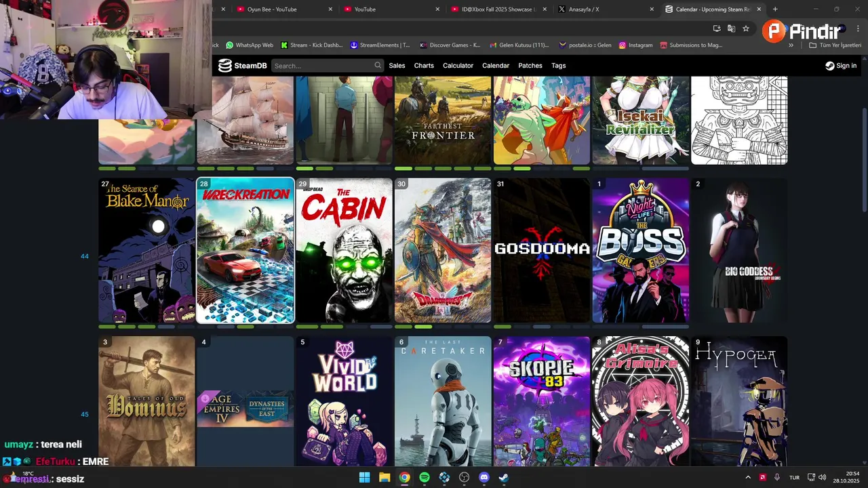
Task: Click the search magnifier icon in SteamDB
Action: coord(378,66)
